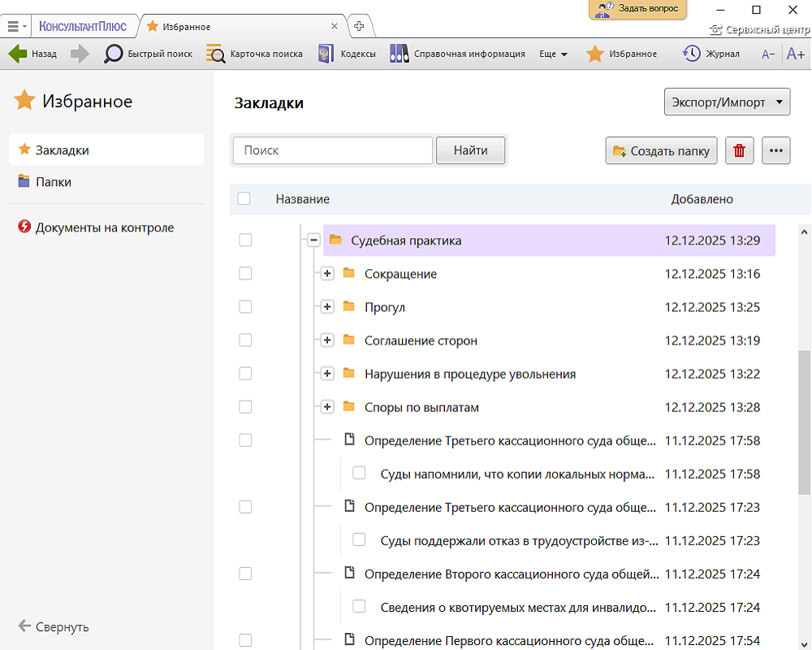
Task: Select Папки in the left sidebar
Action: pos(54,182)
